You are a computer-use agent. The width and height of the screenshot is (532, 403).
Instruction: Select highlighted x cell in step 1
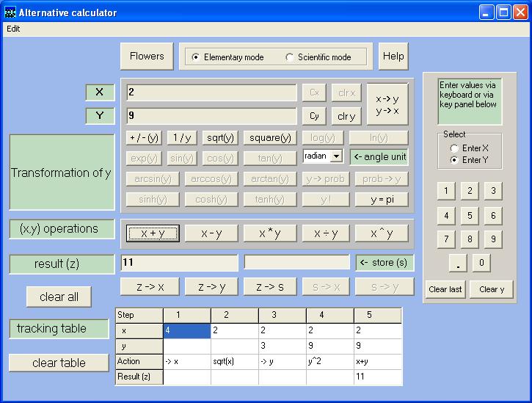pos(187,330)
